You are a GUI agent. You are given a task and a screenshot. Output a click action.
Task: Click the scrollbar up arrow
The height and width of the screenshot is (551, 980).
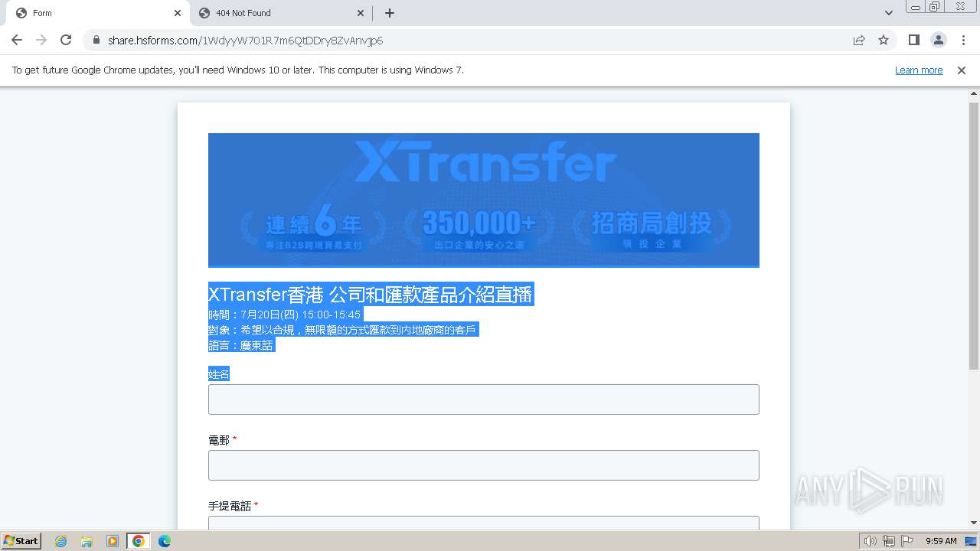coord(974,93)
